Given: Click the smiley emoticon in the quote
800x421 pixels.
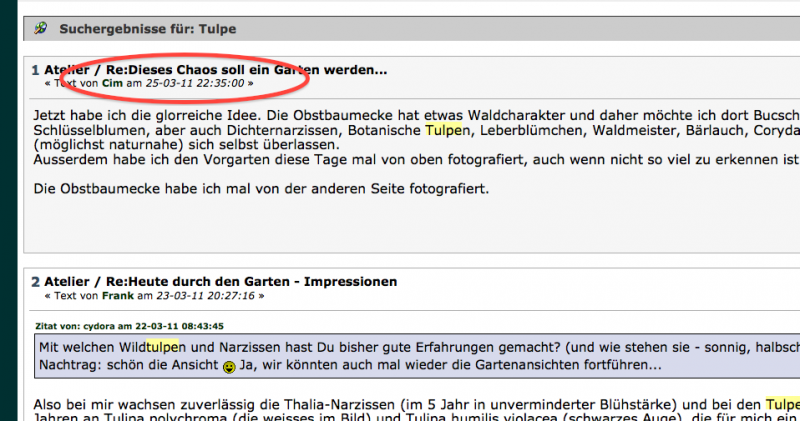Looking at the screenshot, I should (x=229, y=366).
